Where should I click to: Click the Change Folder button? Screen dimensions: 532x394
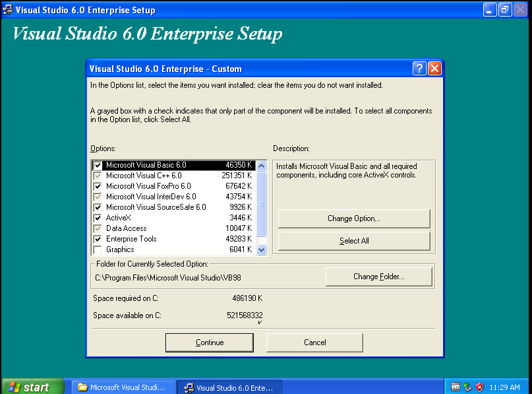[x=378, y=277]
